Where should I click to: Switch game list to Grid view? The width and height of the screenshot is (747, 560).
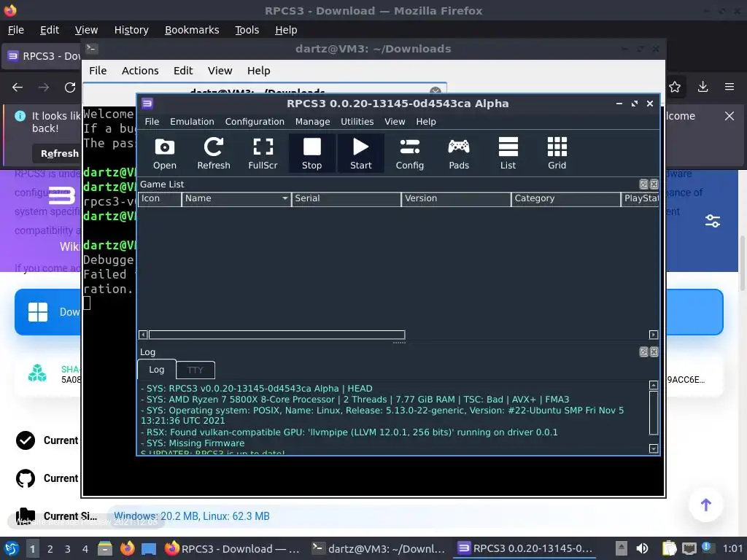[557, 153]
